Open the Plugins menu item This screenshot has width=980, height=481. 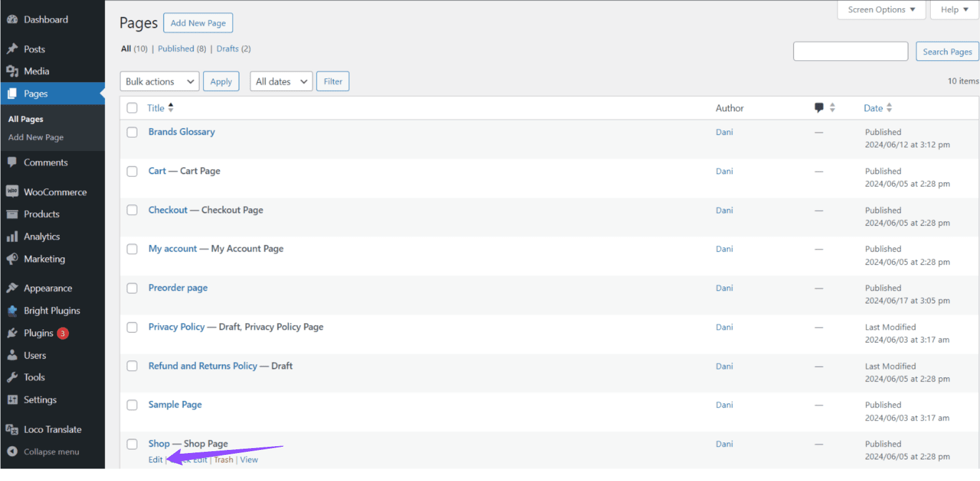click(39, 333)
